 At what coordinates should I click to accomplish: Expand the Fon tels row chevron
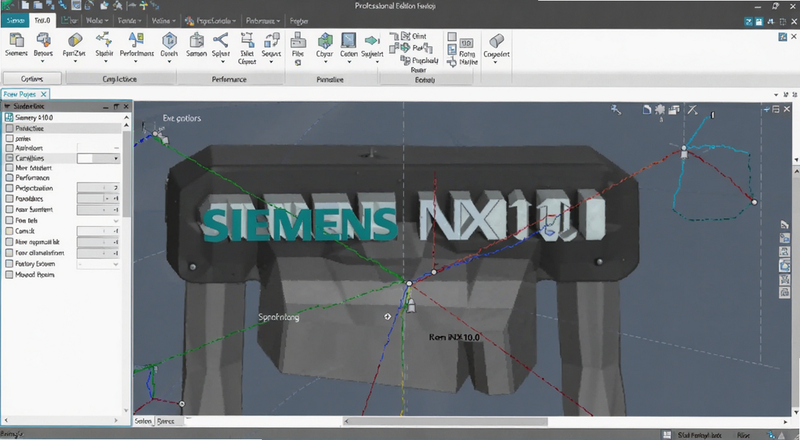coord(116,221)
